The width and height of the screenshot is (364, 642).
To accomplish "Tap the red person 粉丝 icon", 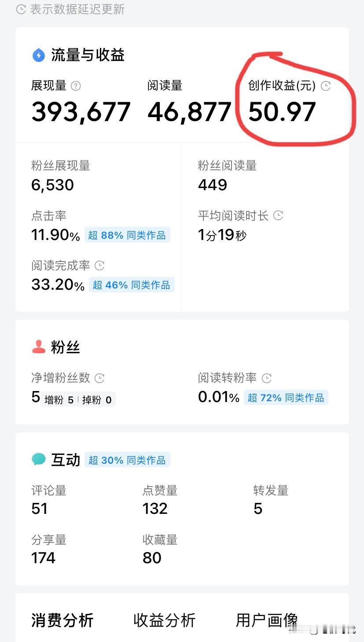I will coord(39,347).
